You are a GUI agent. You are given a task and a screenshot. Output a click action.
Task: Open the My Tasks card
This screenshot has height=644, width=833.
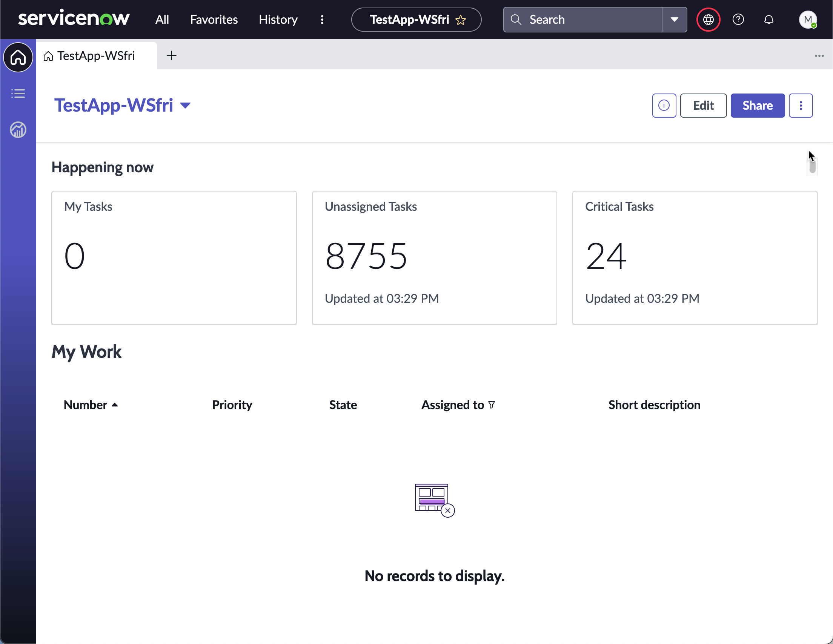tap(174, 258)
